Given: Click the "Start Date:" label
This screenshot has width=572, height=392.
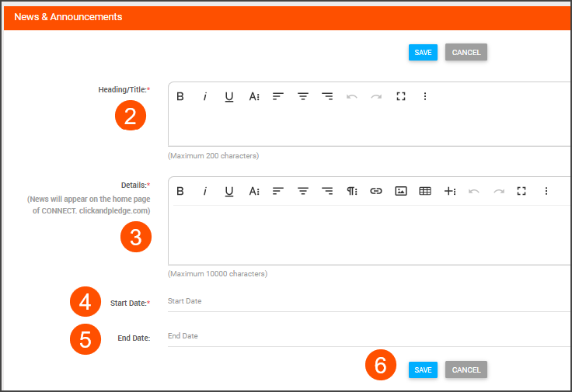Looking at the screenshot, I should pyautogui.click(x=131, y=304).
